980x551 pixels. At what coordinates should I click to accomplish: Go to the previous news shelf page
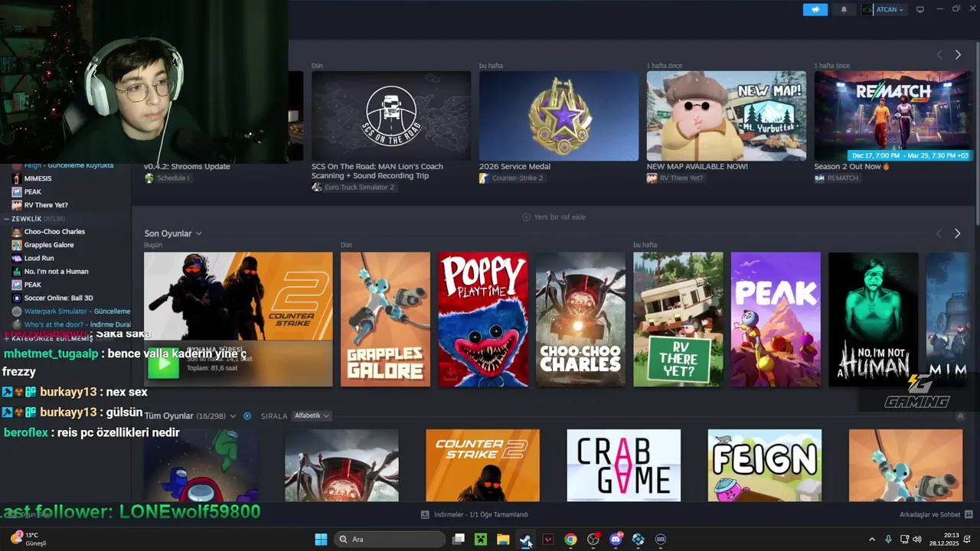point(939,55)
